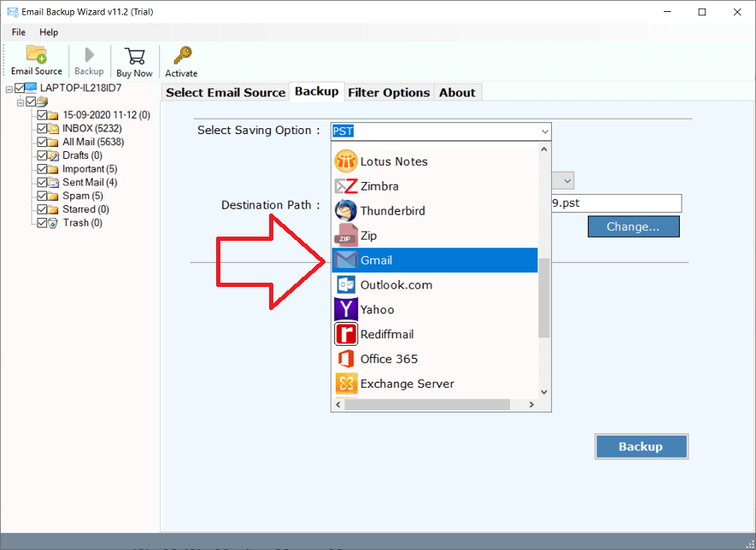Uncheck the Important (5) checkbox
This screenshot has width=756, height=550.
pos(42,169)
